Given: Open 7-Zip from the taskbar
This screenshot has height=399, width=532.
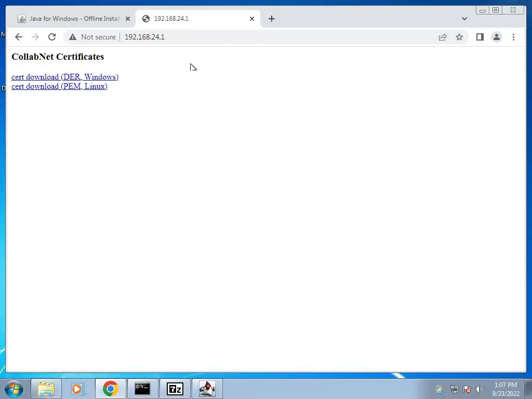Looking at the screenshot, I should tap(175, 389).
